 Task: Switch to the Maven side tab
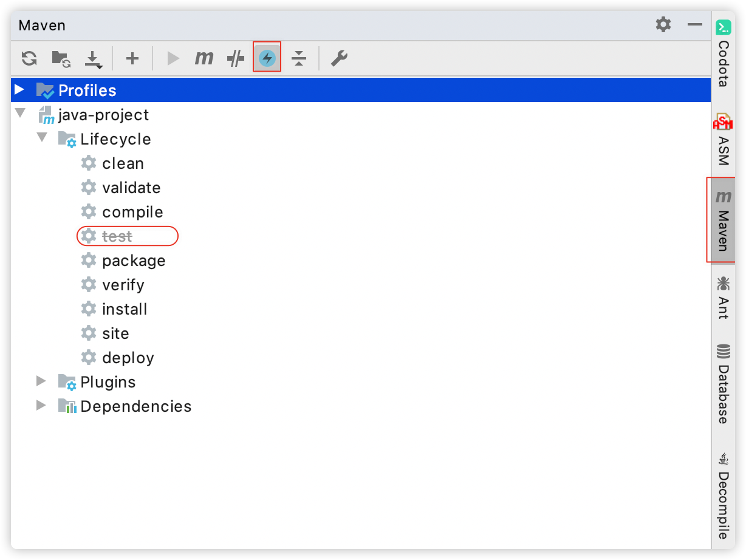coord(723,220)
